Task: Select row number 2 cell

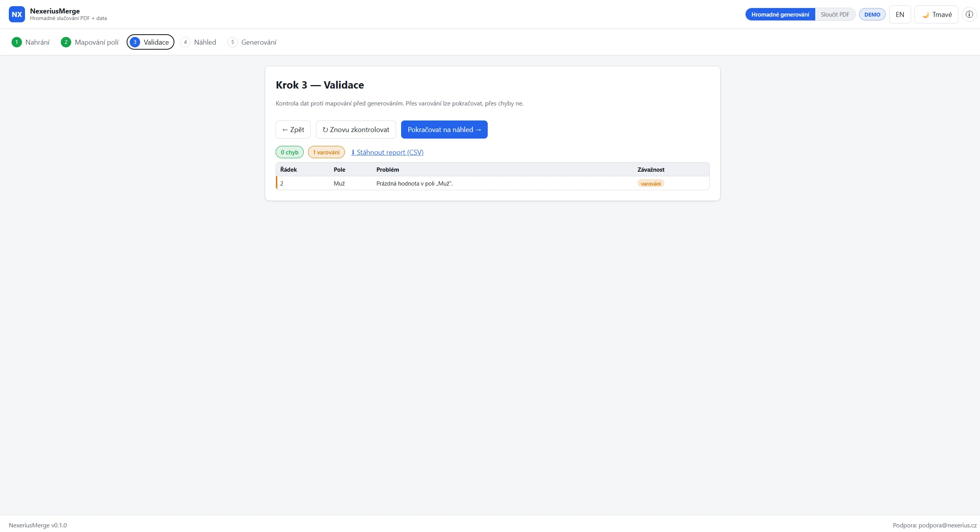Action: 282,183
